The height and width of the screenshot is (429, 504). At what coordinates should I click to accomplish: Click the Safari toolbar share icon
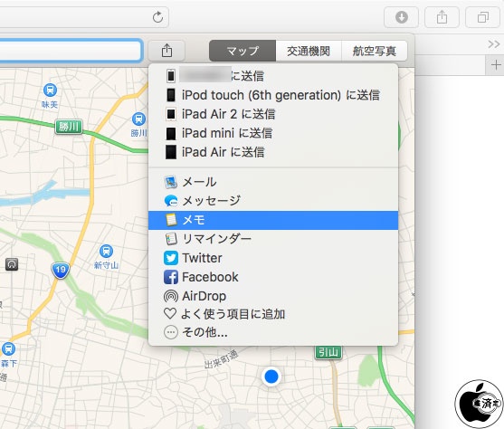pos(442,17)
